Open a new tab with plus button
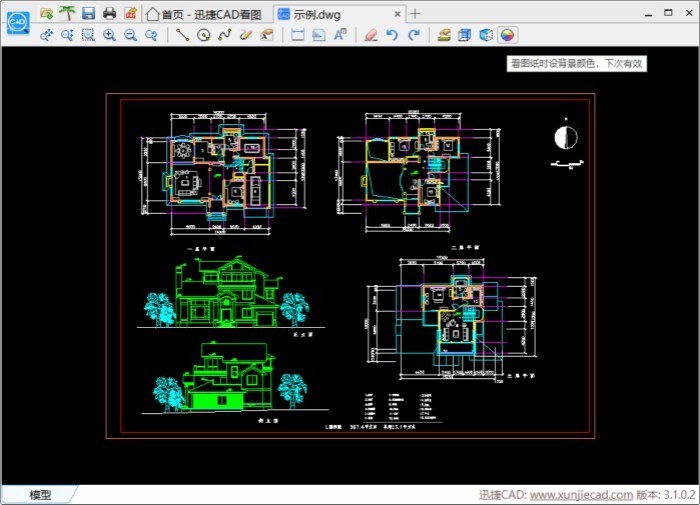 pos(416,14)
